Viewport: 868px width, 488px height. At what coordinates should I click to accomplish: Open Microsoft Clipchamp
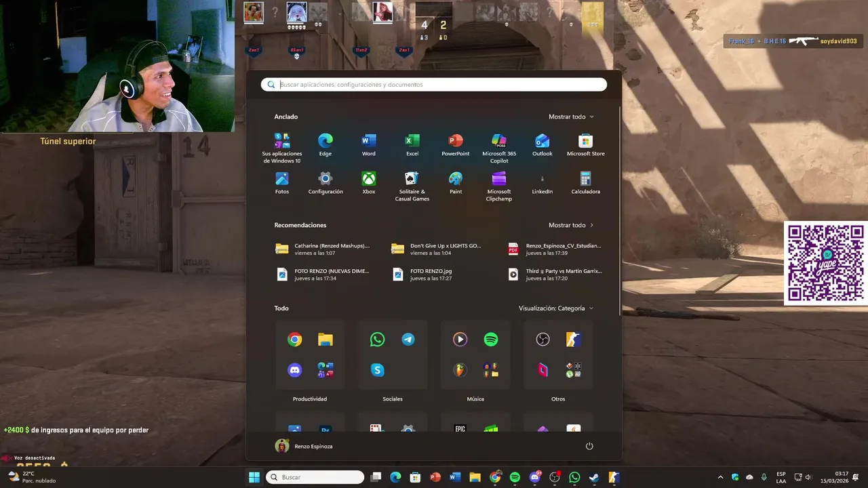[499, 186]
